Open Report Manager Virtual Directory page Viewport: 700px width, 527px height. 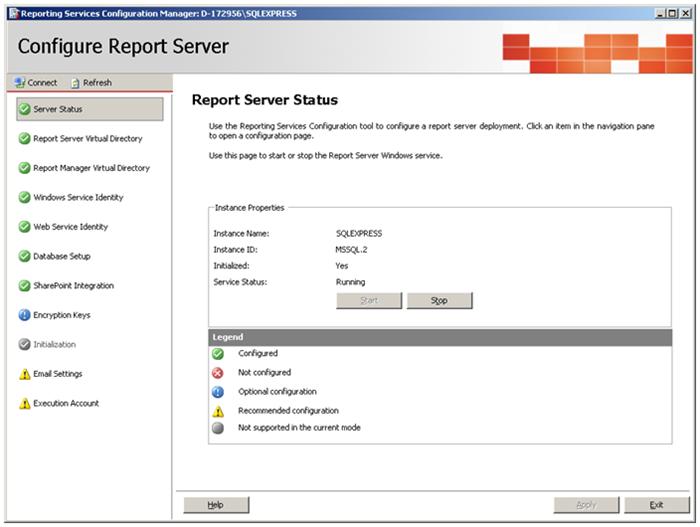point(91,168)
